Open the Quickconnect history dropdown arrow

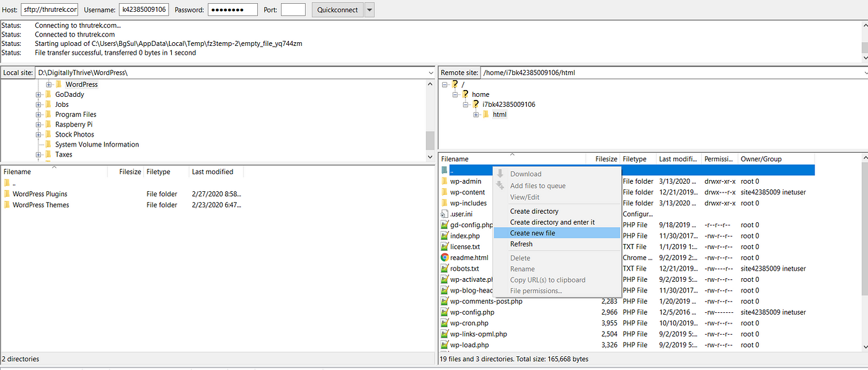[x=370, y=10]
